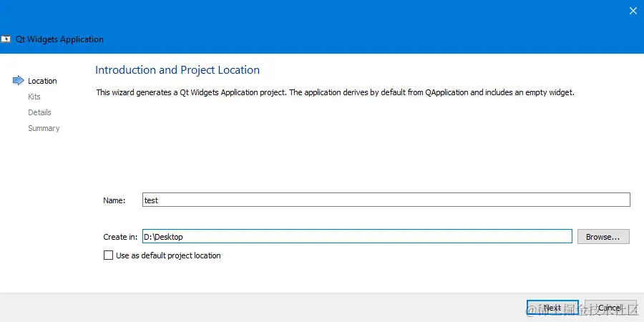Click the Qt Widgets Application title icon
This screenshot has width=644, height=322.
pyautogui.click(x=6, y=39)
